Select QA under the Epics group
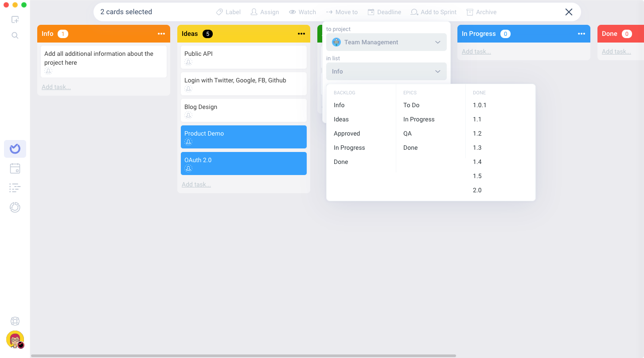This screenshot has width=644, height=358. click(x=407, y=133)
